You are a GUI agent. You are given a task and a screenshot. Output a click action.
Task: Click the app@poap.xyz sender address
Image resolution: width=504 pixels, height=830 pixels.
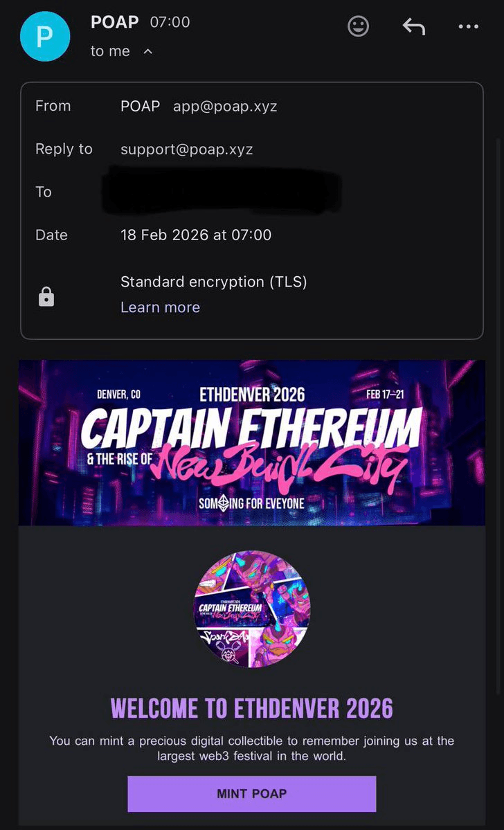tap(225, 106)
